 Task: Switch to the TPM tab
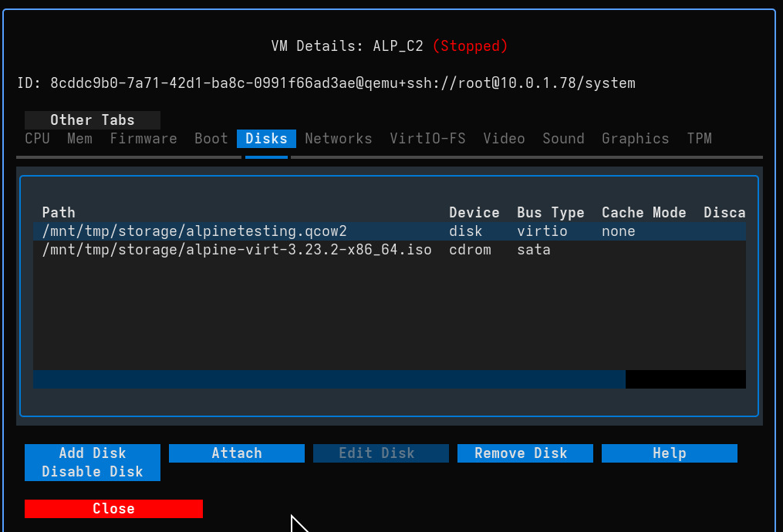click(699, 139)
